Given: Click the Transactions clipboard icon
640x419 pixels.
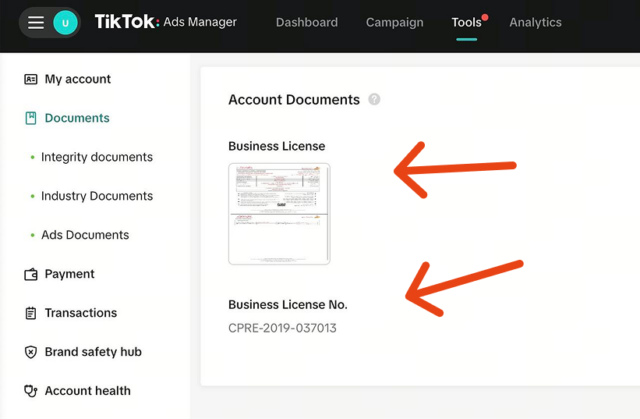Looking at the screenshot, I should click(31, 313).
